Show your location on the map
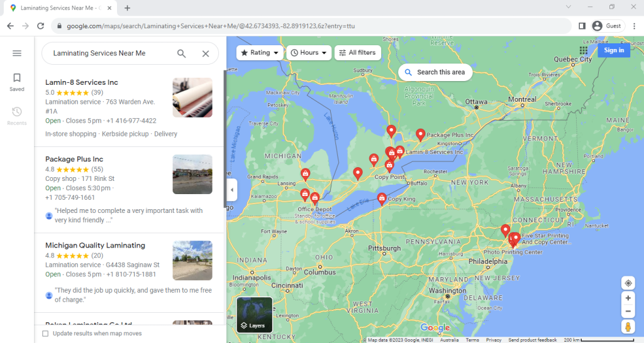644x343 pixels. click(628, 283)
